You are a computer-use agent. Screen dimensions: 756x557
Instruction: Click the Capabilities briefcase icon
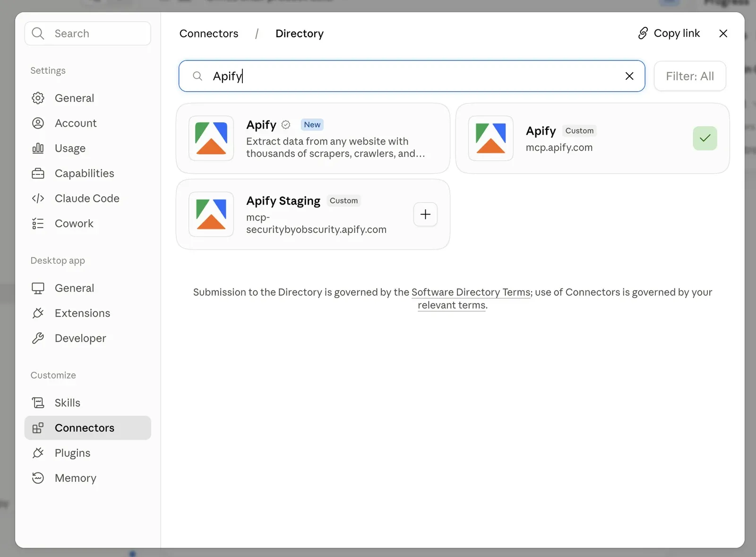pyautogui.click(x=38, y=173)
